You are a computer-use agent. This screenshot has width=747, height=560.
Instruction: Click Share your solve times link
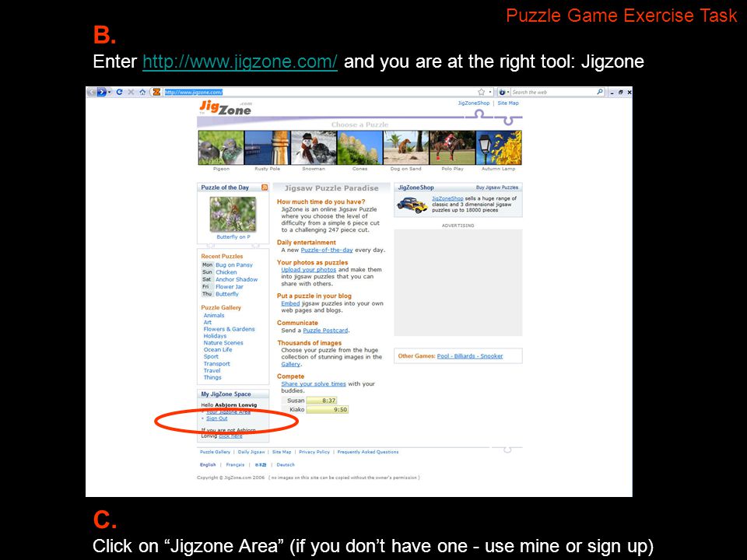point(314,383)
